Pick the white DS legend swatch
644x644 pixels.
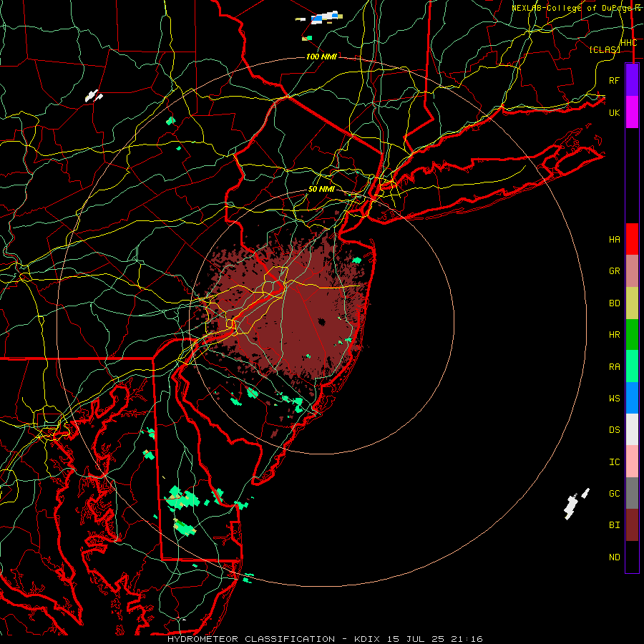[x=632, y=429]
